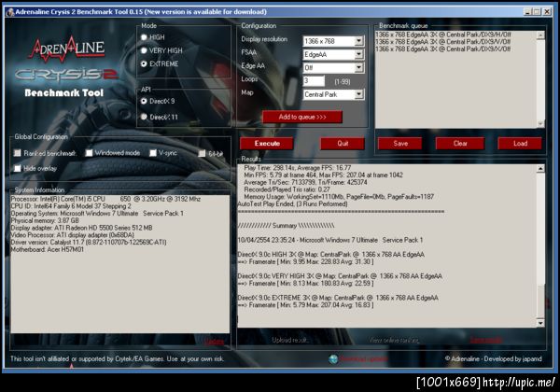
Task: Select the HIGH mode radio button
Action: (x=144, y=37)
